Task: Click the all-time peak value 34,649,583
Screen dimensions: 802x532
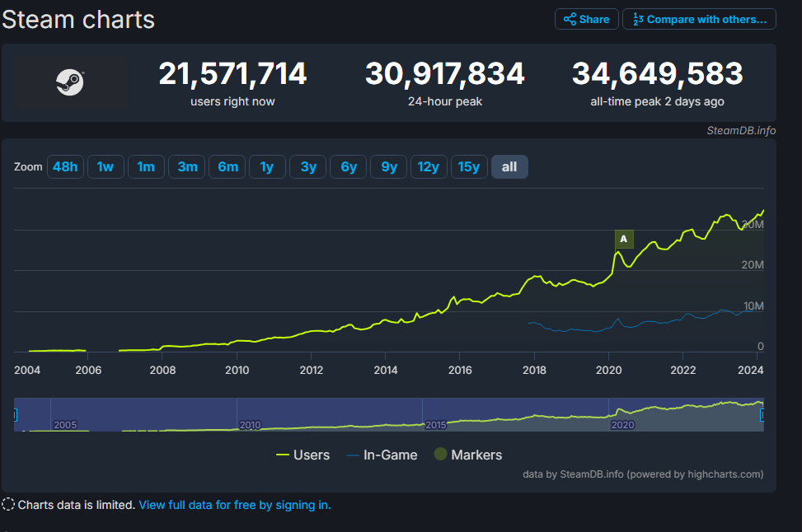Action: tap(657, 73)
